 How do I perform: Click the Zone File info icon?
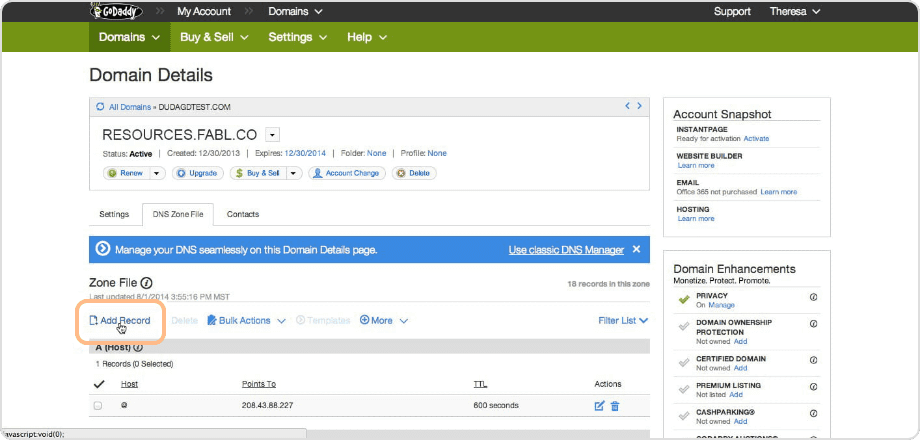click(147, 283)
